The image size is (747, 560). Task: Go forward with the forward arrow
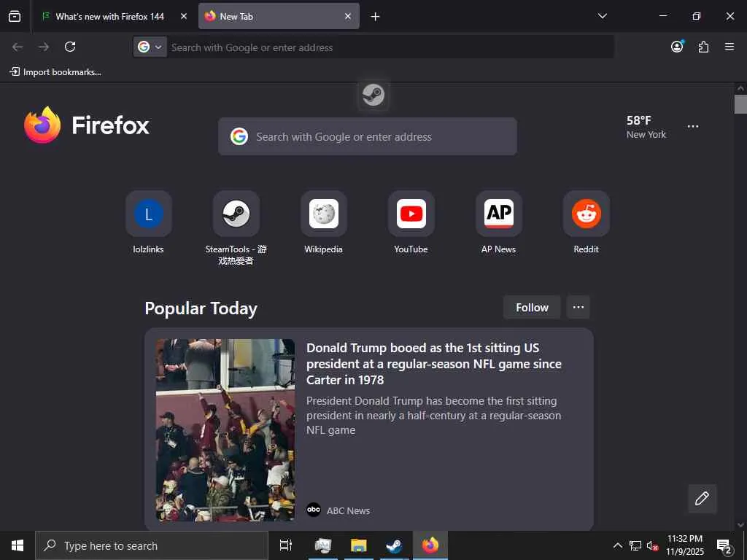pyautogui.click(x=44, y=47)
